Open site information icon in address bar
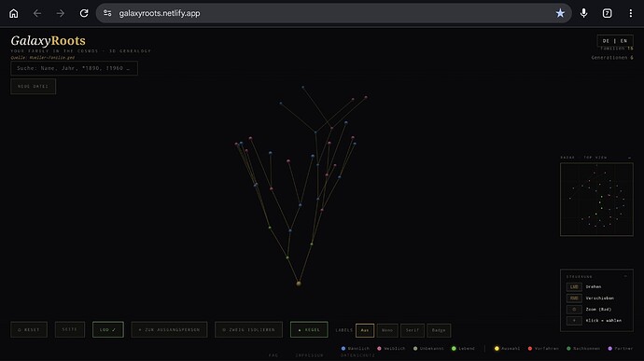The image size is (644, 361). [107, 13]
